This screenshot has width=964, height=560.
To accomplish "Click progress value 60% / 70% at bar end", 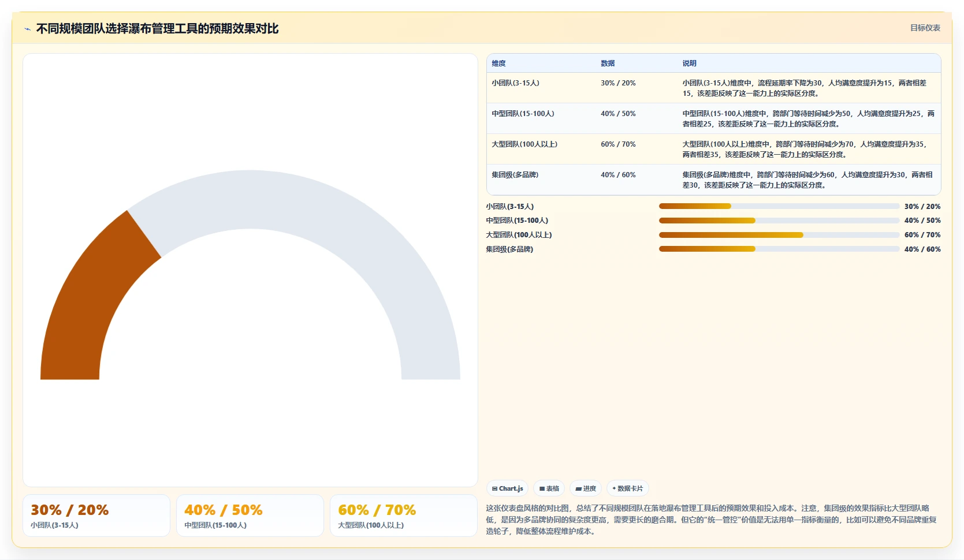I will pyautogui.click(x=922, y=235).
